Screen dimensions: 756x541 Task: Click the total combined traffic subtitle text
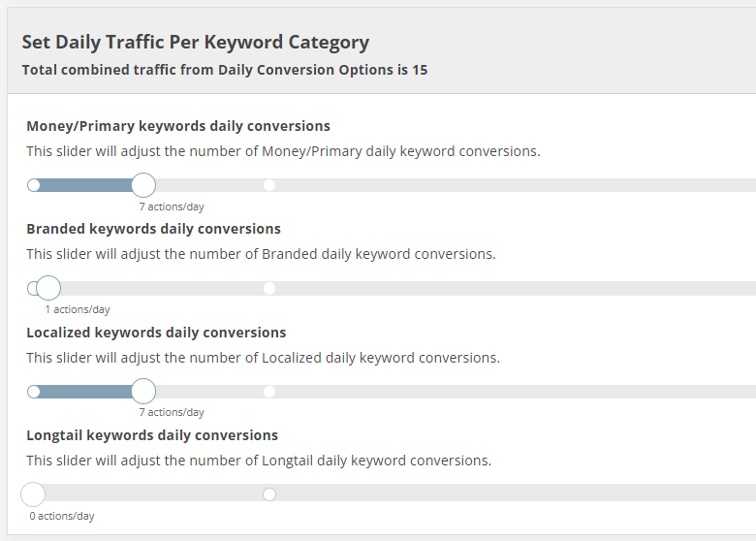(225, 70)
